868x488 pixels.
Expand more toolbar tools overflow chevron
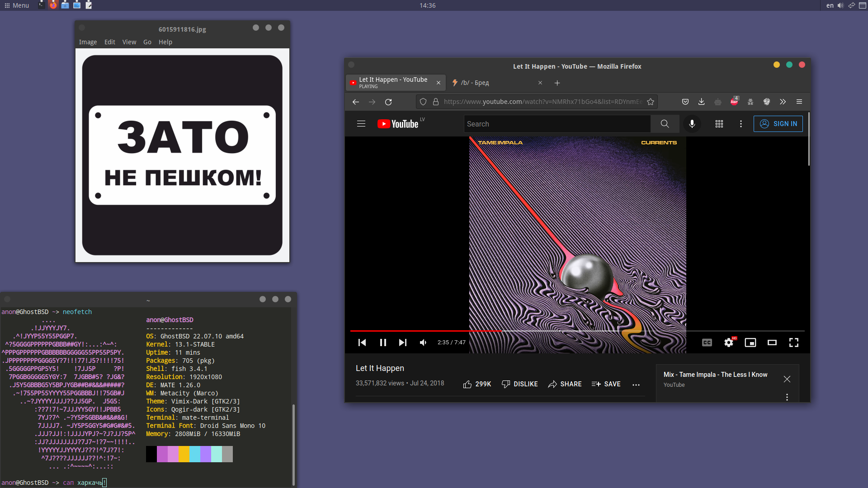783,102
